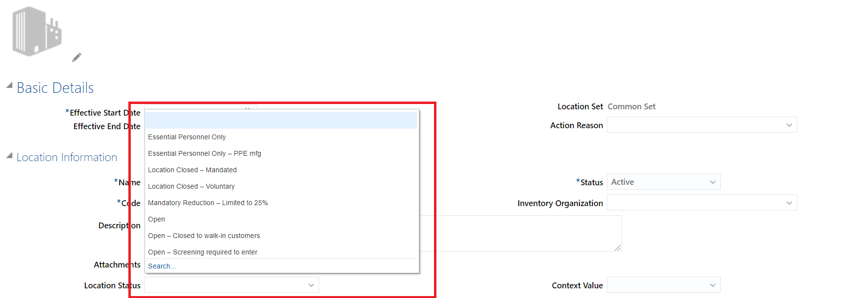
Task: Collapse the Location Information section
Action: click(x=9, y=156)
